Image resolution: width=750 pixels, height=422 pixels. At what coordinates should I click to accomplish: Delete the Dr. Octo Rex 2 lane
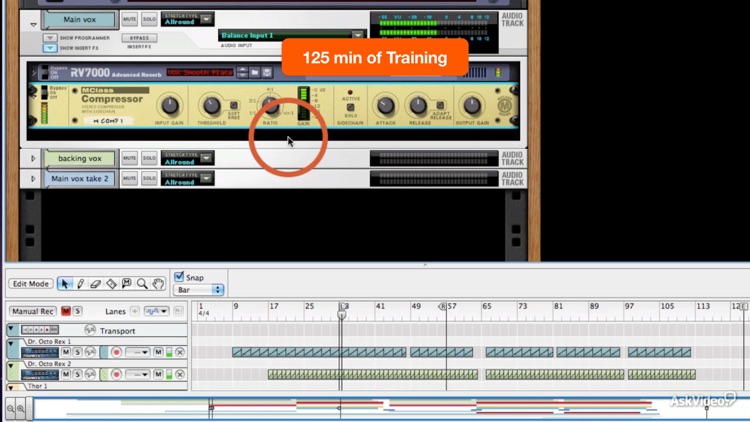(180, 374)
